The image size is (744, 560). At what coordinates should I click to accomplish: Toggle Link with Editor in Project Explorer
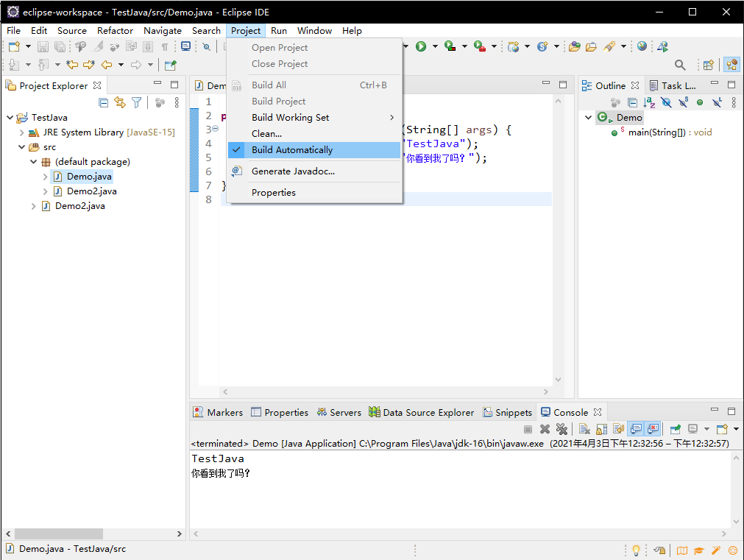click(x=120, y=102)
